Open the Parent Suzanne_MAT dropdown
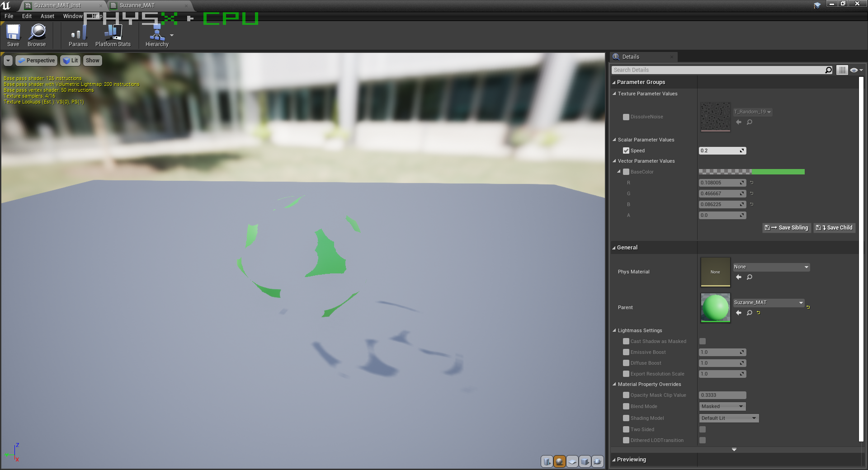This screenshot has height=470, width=868. tap(769, 303)
